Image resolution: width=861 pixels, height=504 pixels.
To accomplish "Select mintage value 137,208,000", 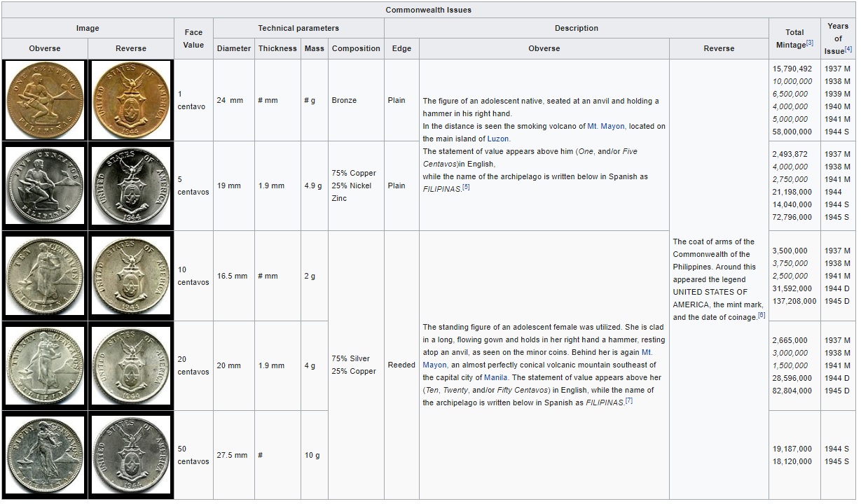I will [x=794, y=301].
